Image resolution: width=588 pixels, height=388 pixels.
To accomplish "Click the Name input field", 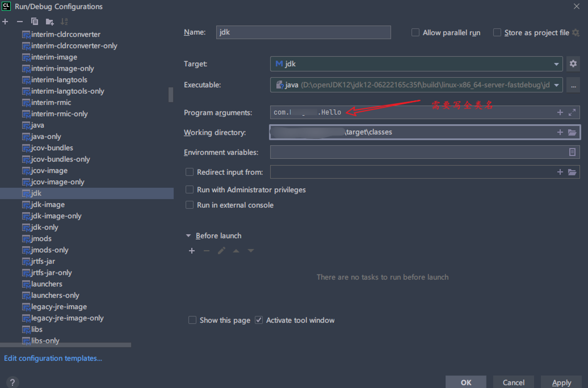I will point(303,32).
